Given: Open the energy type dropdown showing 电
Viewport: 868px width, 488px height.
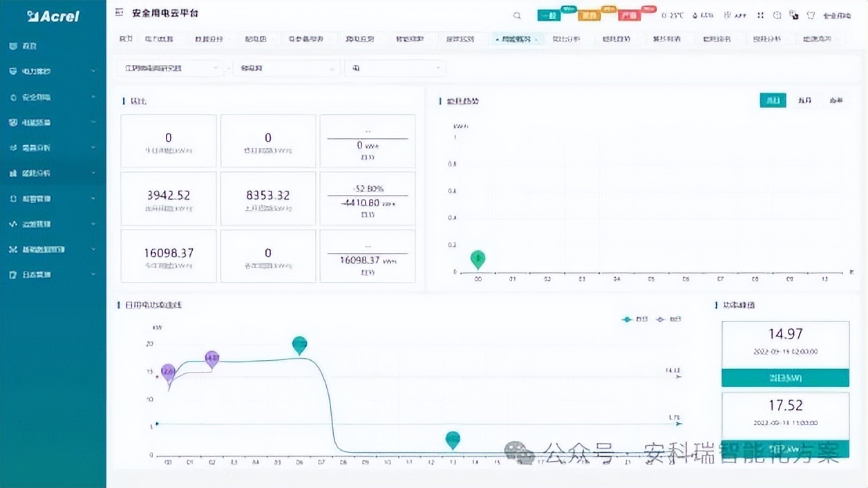Looking at the screenshot, I should 396,68.
